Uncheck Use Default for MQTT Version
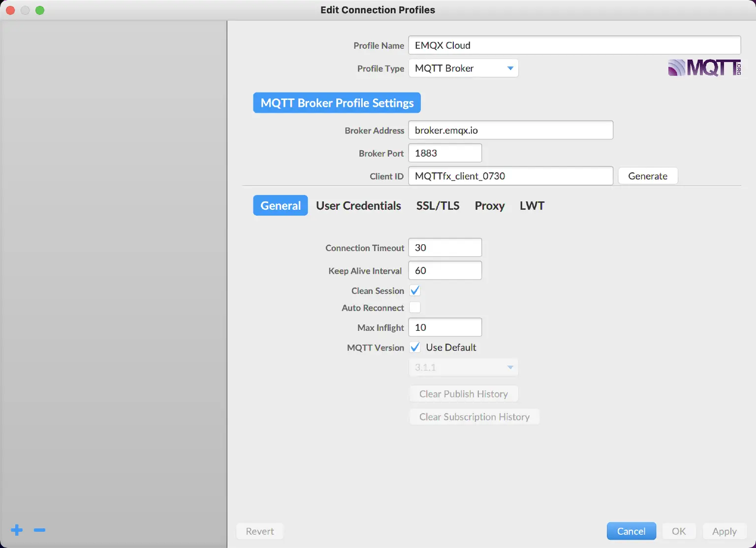 tap(415, 347)
